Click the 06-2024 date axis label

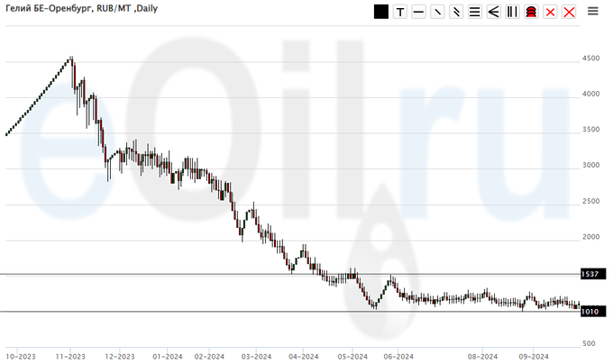click(x=398, y=355)
